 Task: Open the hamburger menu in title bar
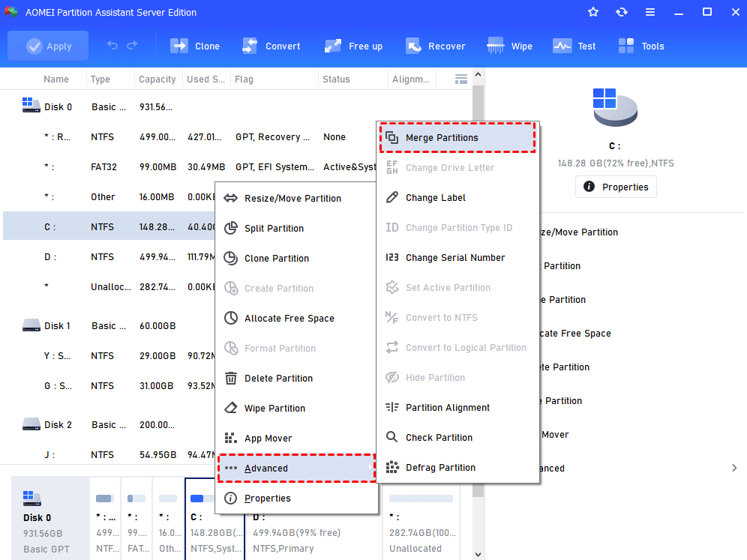click(649, 12)
